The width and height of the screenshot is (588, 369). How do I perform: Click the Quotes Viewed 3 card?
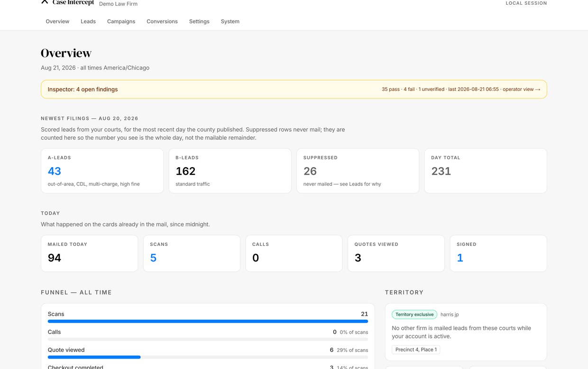396,253
